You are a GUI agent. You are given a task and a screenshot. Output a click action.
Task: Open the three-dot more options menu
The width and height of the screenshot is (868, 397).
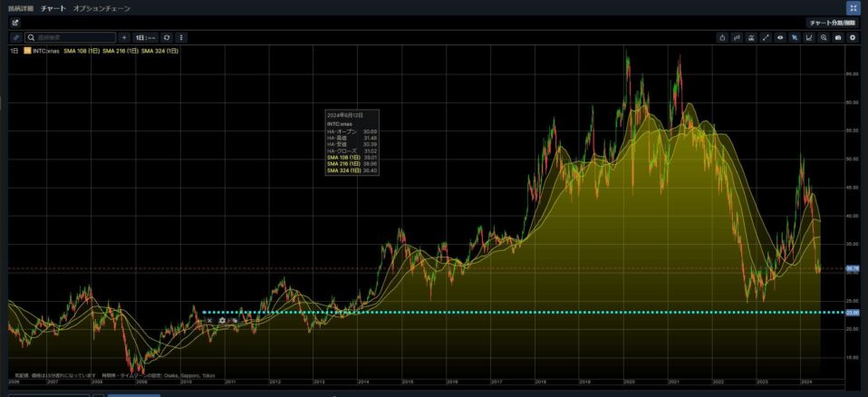point(181,38)
